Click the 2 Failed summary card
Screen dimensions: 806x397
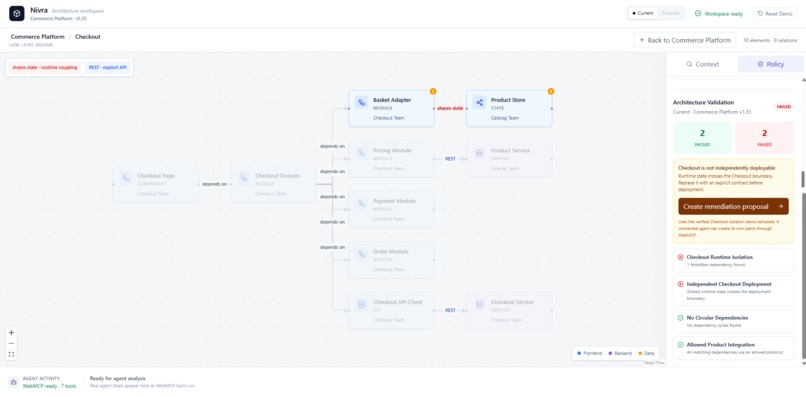click(x=764, y=137)
